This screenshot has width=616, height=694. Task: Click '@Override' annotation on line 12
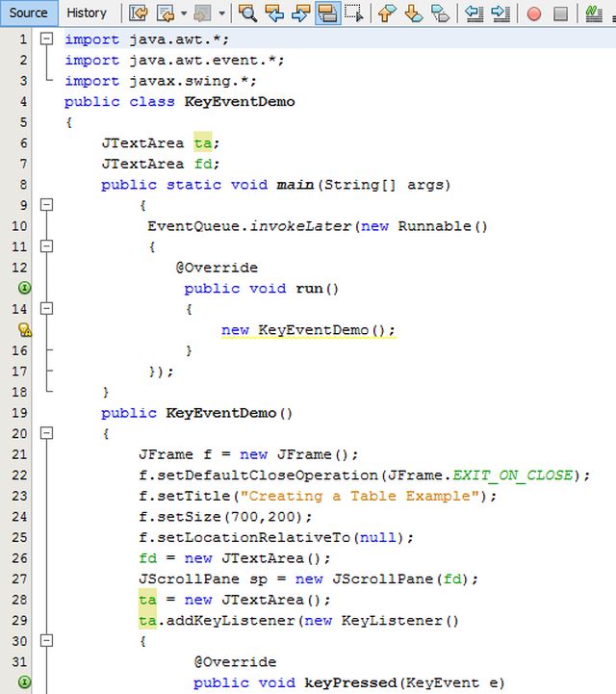click(217, 268)
